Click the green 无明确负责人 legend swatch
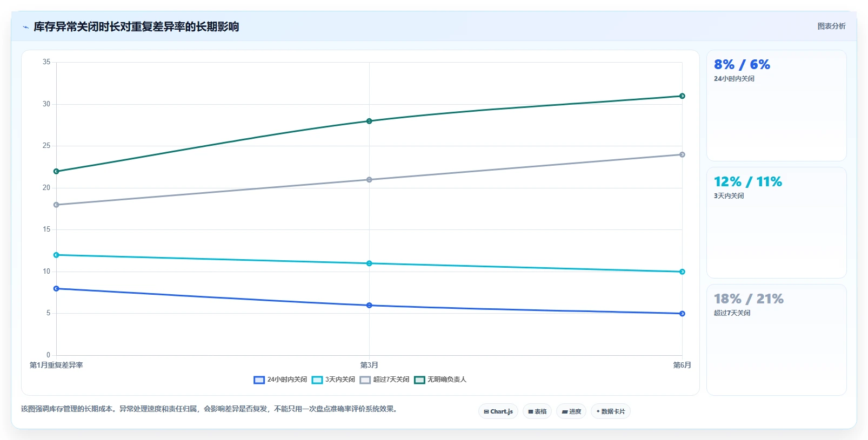 pos(419,380)
